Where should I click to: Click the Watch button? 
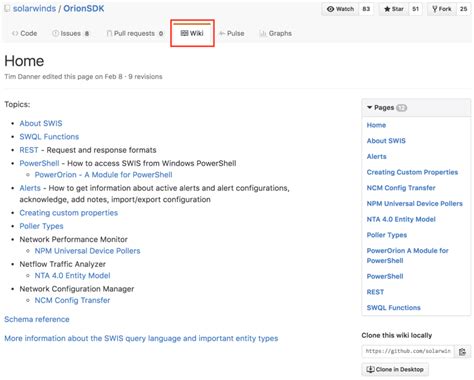pos(340,9)
